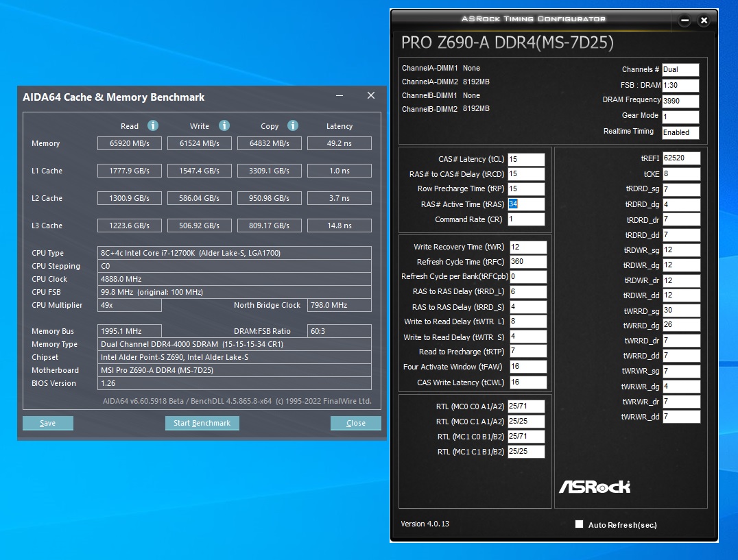Click the tWRRD_dg value field
This screenshot has height=560, width=738.
[x=681, y=325]
